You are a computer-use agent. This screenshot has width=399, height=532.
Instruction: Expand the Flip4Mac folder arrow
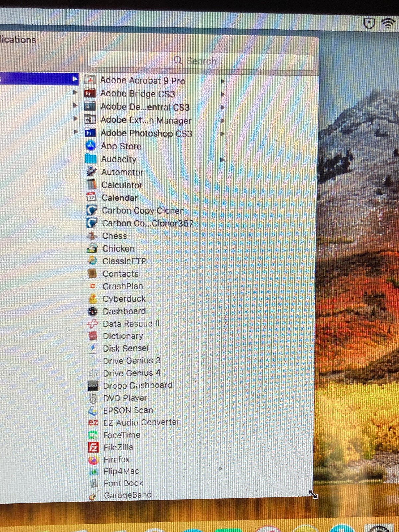221,469
